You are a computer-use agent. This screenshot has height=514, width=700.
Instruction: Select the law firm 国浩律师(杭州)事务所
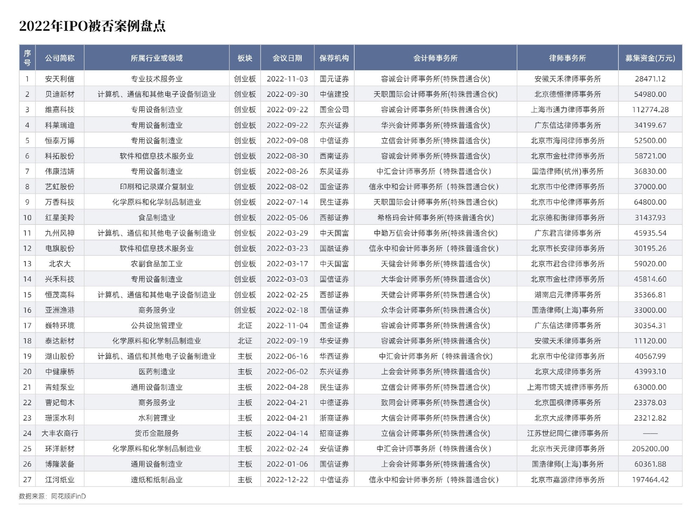(567, 171)
